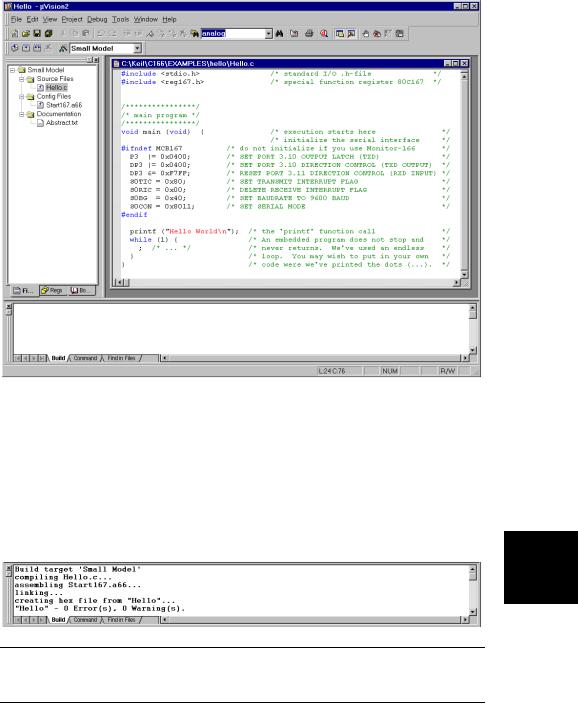The image size is (578, 703).
Task: Switch to the Files tab in project window
Action: (x=23, y=291)
